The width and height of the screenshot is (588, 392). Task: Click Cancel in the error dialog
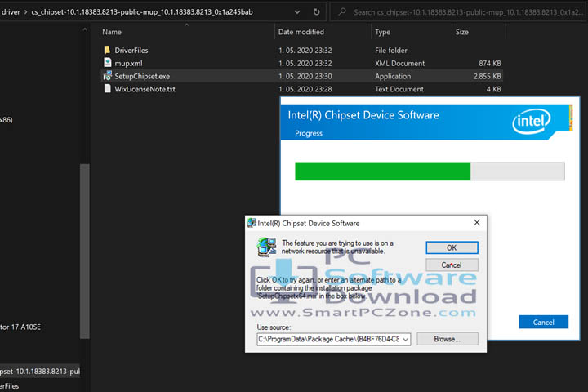(452, 265)
